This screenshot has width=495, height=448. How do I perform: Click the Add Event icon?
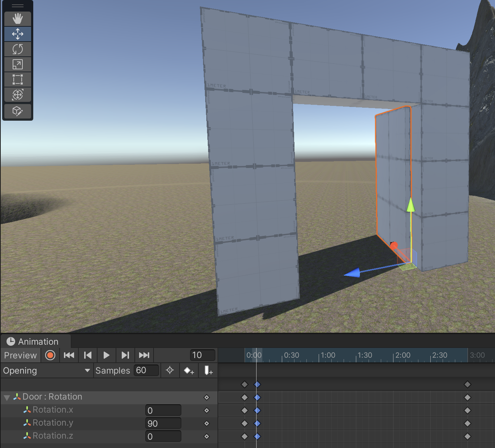click(208, 371)
